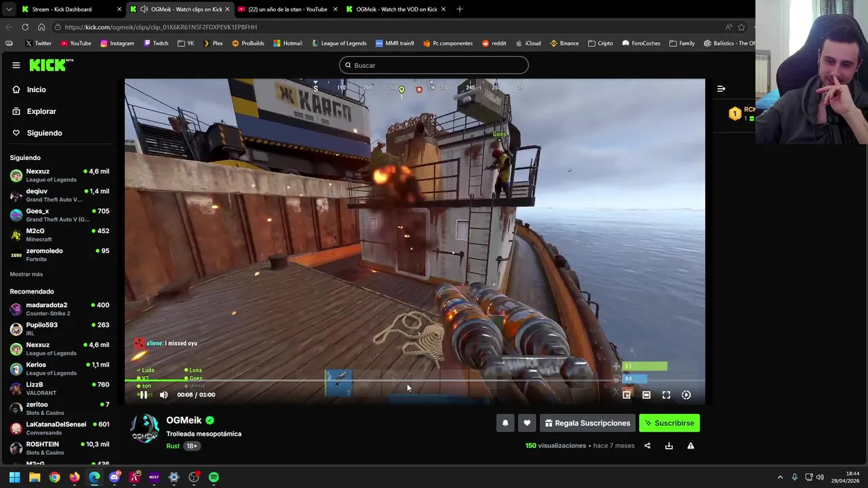The width and height of the screenshot is (868, 488).
Task: Show hidden system tray icons
Action: [x=780, y=477]
